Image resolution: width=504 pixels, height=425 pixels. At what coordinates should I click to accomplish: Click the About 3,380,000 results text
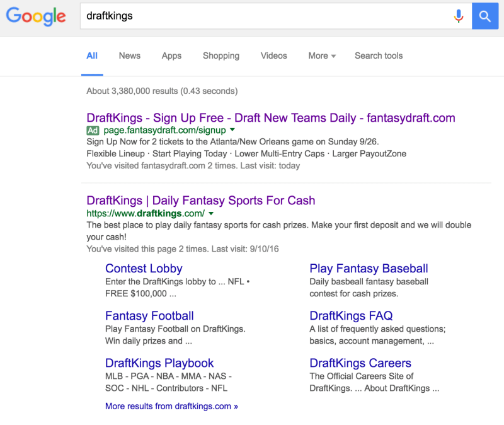pyautogui.click(x=162, y=91)
